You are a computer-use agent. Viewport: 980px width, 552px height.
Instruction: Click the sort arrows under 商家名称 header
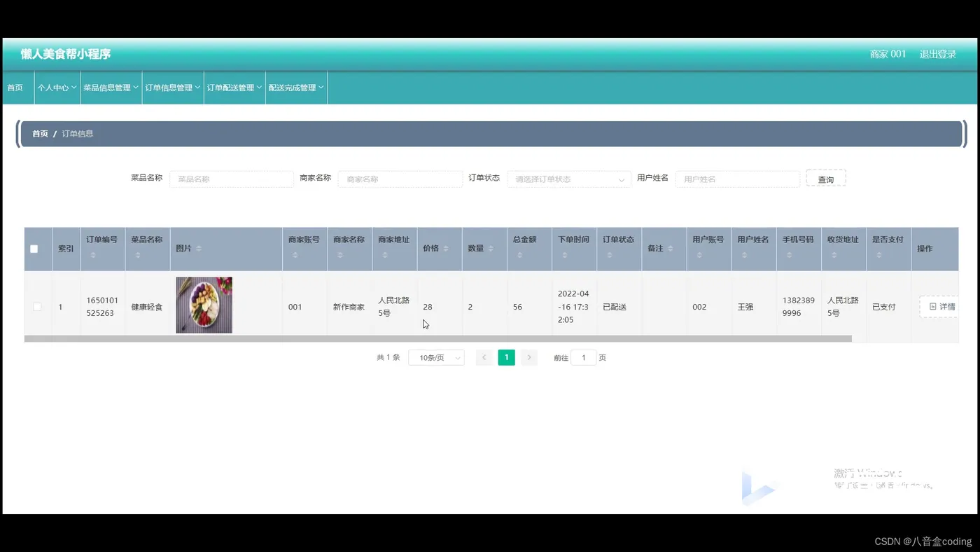click(x=339, y=255)
